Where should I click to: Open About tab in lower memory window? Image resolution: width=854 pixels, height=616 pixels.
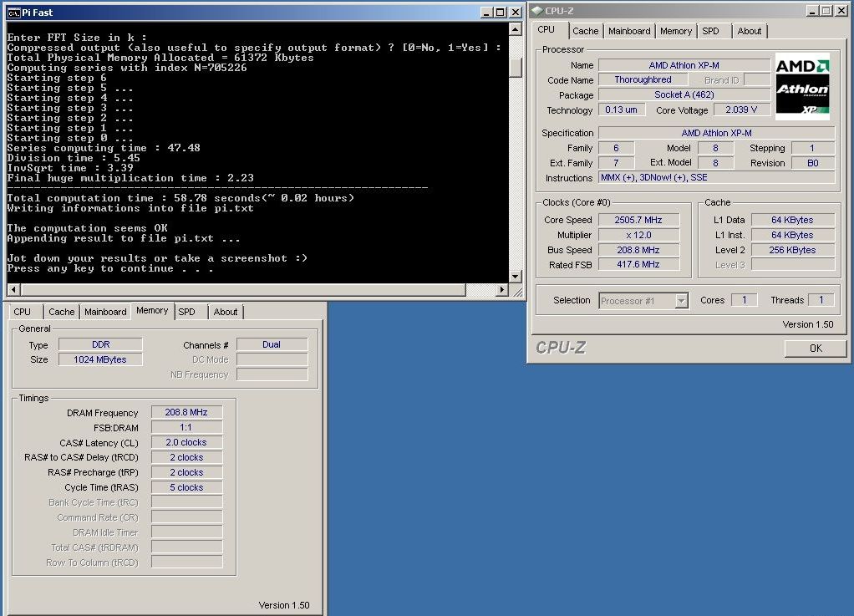tap(225, 312)
